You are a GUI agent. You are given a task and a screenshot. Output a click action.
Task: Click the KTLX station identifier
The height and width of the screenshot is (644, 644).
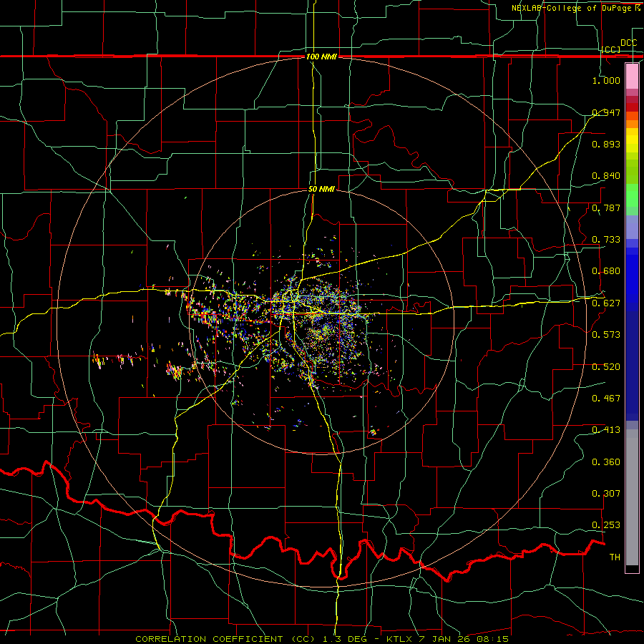pos(401,639)
